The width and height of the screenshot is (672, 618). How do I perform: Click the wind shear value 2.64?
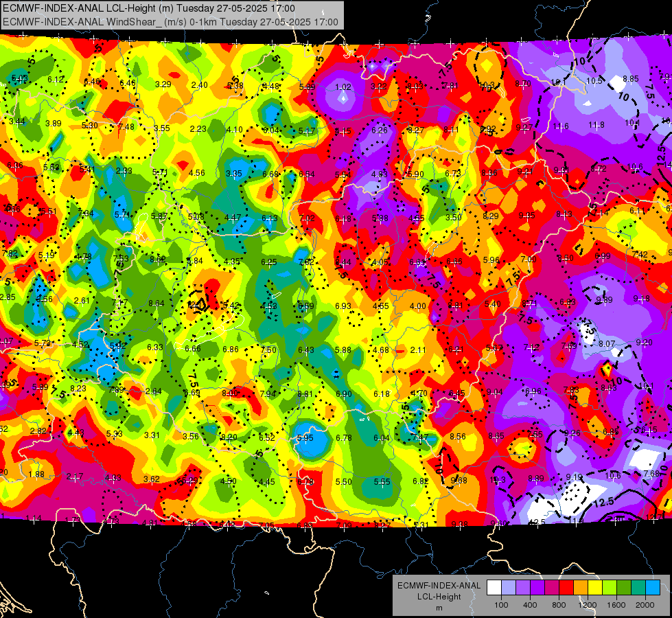pos(154,391)
